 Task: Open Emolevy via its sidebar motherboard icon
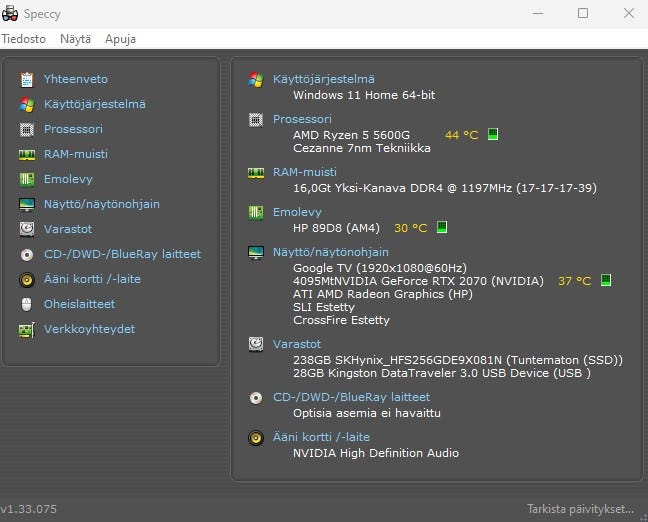click(x=26, y=179)
